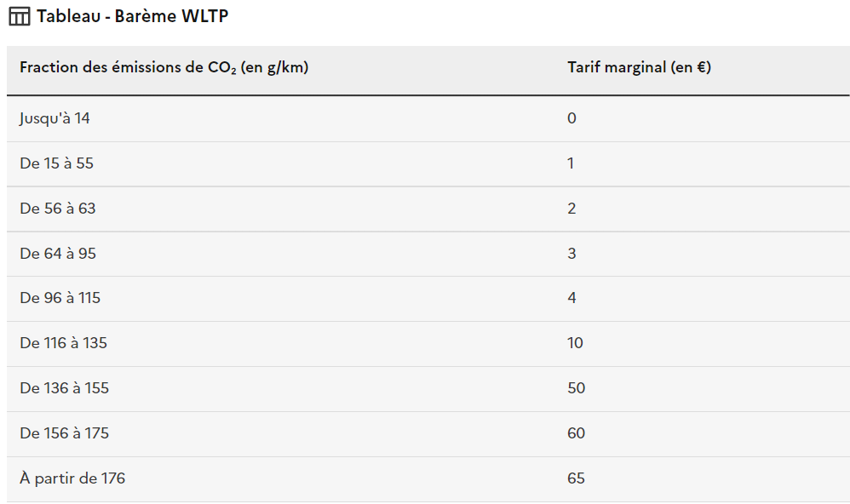Click the De 116 à 135 cell
The width and height of the screenshot is (850, 504).
pyautogui.click(x=63, y=343)
